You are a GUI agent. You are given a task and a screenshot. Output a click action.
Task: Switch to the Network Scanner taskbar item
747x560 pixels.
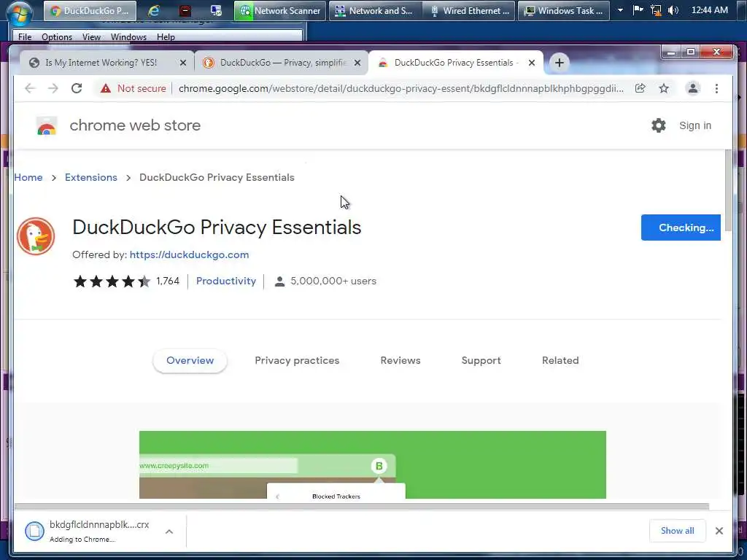coord(279,10)
